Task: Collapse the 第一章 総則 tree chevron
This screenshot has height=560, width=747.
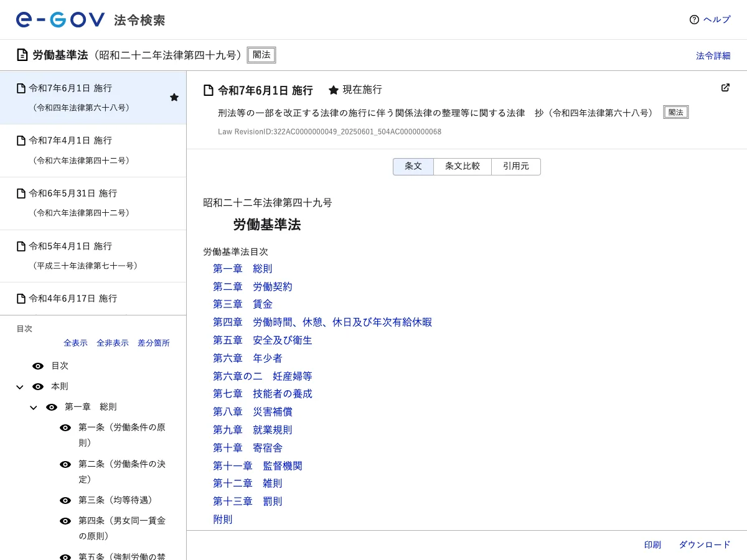Action: point(34,408)
